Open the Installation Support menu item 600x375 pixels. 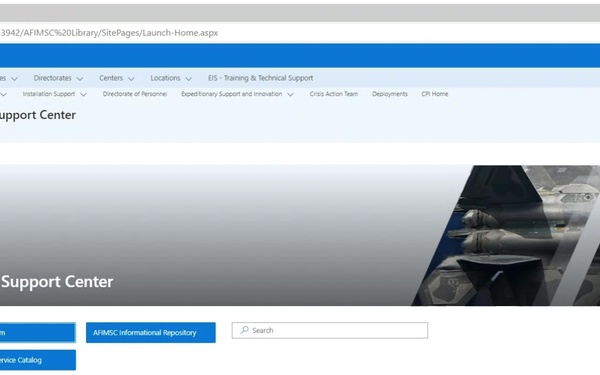(49, 94)
